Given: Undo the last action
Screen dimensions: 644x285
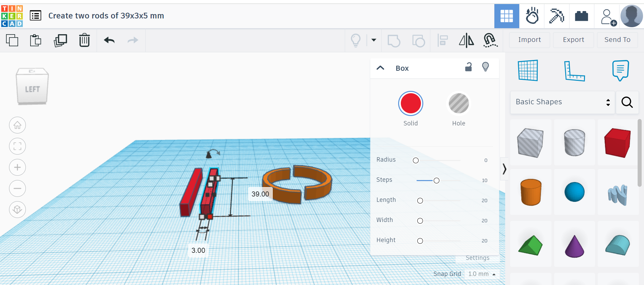Looking at the screenshot, I should pos(109,40).
